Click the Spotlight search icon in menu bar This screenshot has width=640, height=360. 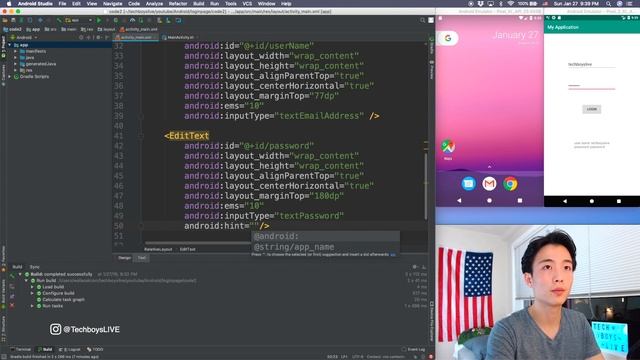click(608, 4)
